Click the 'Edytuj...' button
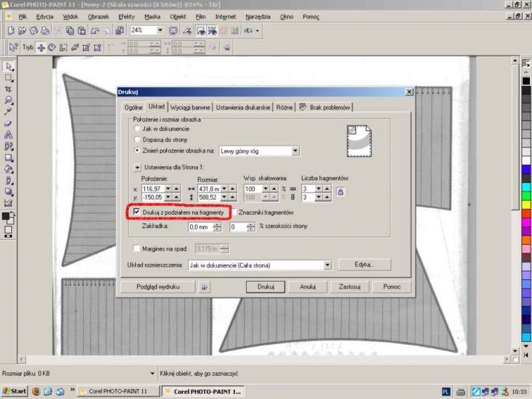The height and width of the screenshot is (399, 532). point(364,264)
